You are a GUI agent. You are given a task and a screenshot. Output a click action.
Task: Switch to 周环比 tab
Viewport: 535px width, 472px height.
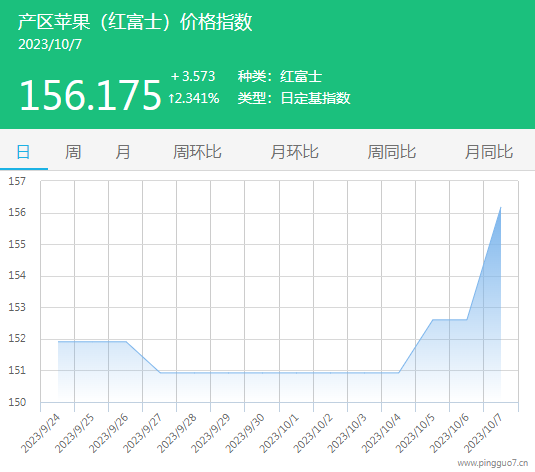pos(197,152)
